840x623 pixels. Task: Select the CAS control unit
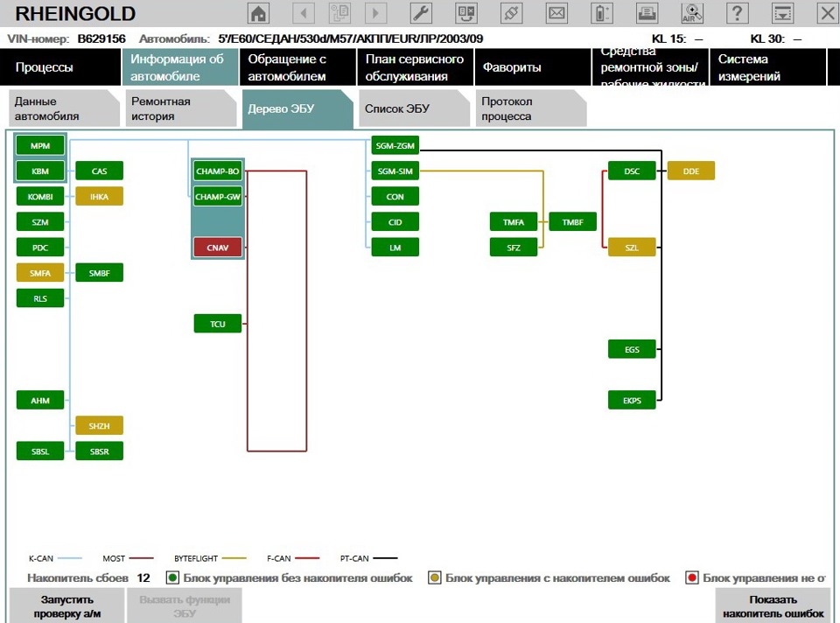click(99, 171)
